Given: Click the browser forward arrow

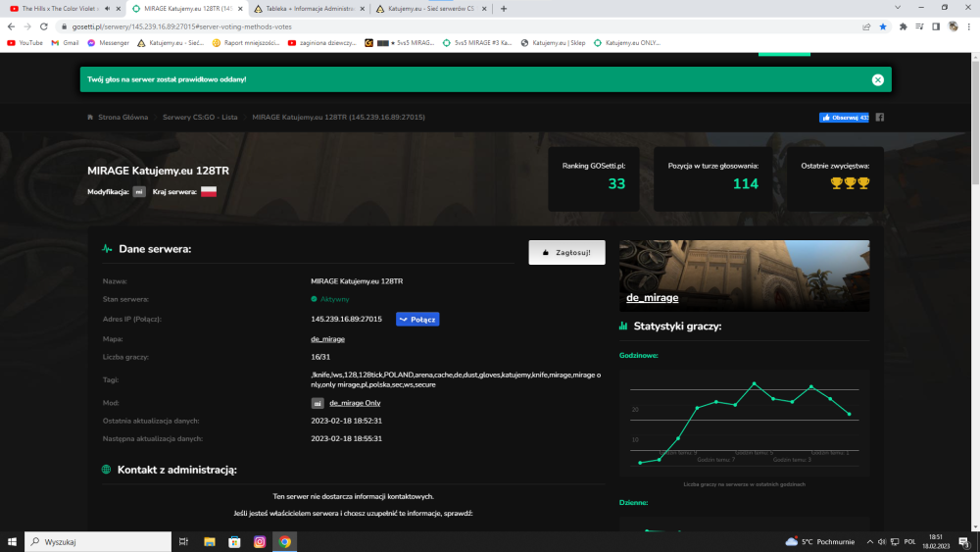Looking at the screenshot, I should [x=27, y=26].
